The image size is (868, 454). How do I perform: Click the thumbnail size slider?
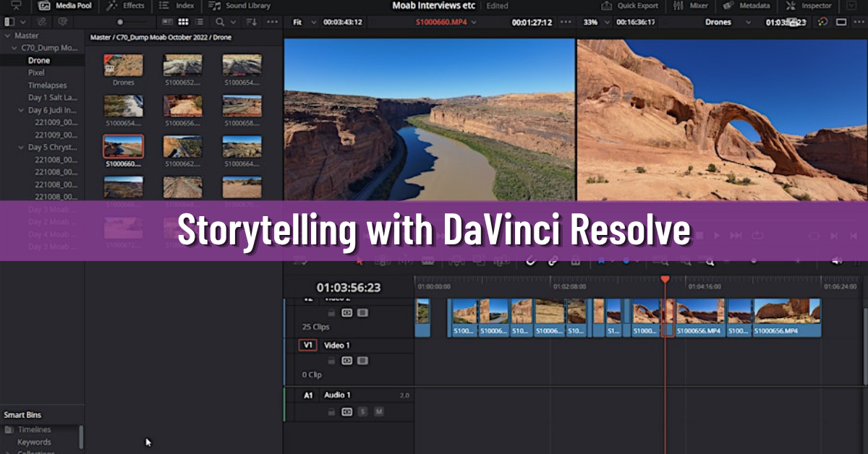click(x=120, y=22)
